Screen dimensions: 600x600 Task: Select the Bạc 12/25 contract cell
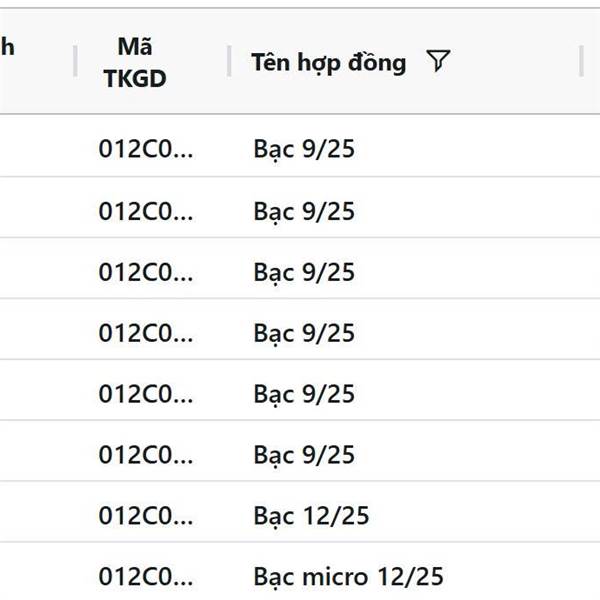pyautogui.click(x=311, y=515)
